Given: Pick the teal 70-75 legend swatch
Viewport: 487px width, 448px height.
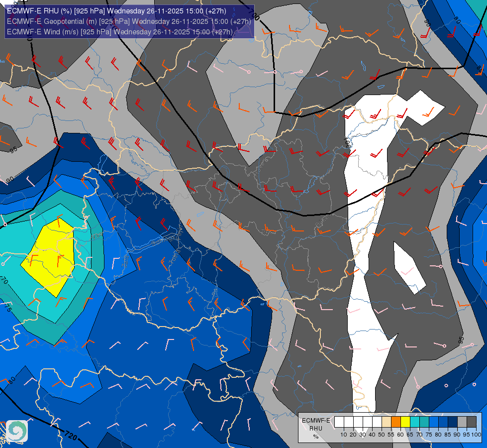Looking at the screenshot, I should 424,422.
